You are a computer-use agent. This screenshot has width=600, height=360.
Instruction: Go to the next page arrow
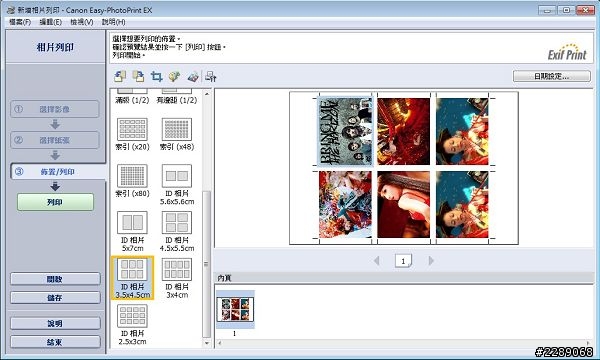tap(431, 261)
